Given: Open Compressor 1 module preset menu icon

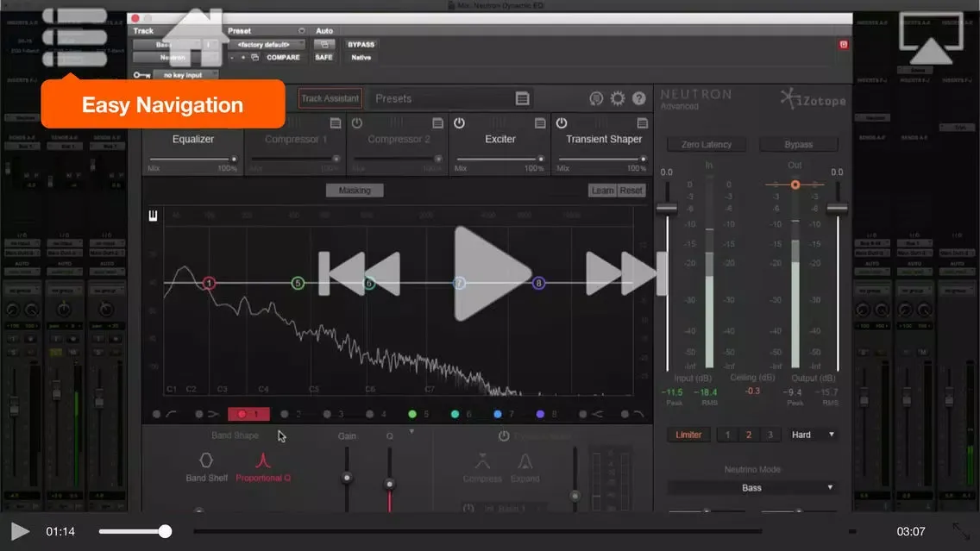Looking at the screenshot, I should point(336,123).
